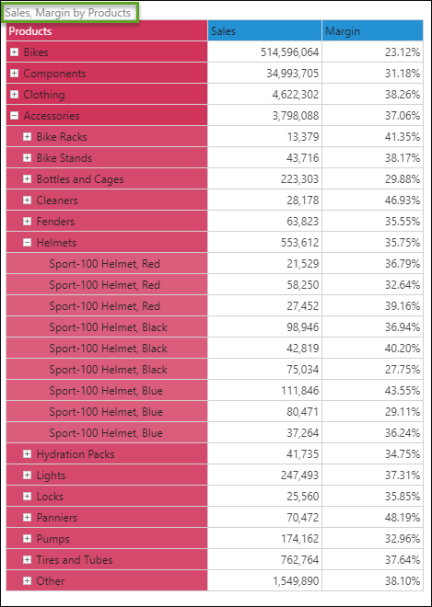Image resolution: width=432 pixels, height=607 pixels.
Task: Select the Margin column header
Action: click(x=372, y=31)
